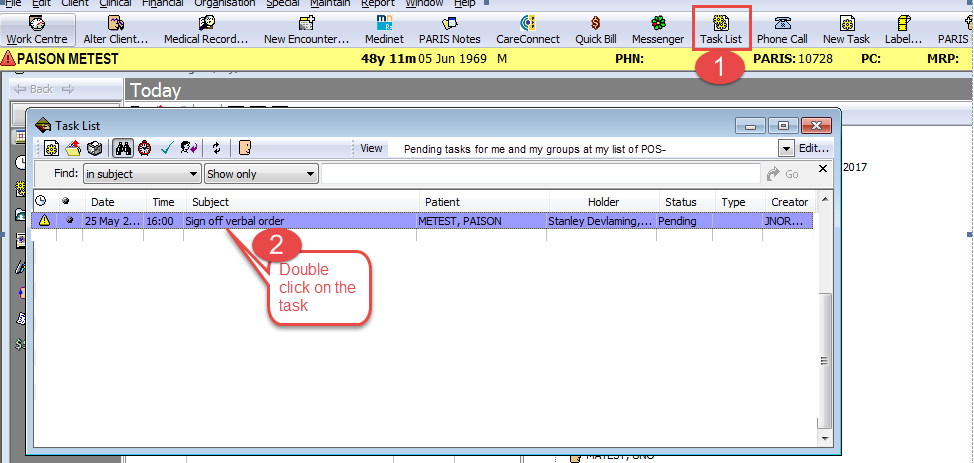
Task: Click the refresh arrows icon in Task List
Action: (216, 148)
